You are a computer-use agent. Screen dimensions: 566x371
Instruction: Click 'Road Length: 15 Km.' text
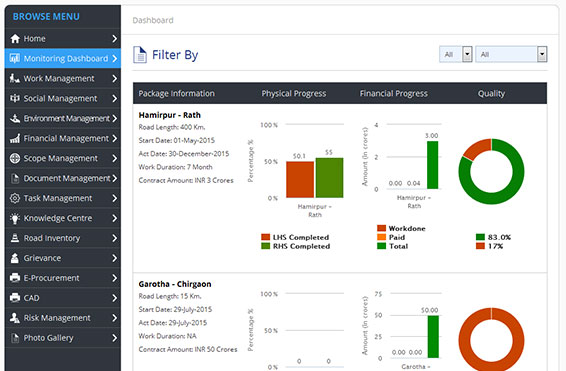point(170,296)
